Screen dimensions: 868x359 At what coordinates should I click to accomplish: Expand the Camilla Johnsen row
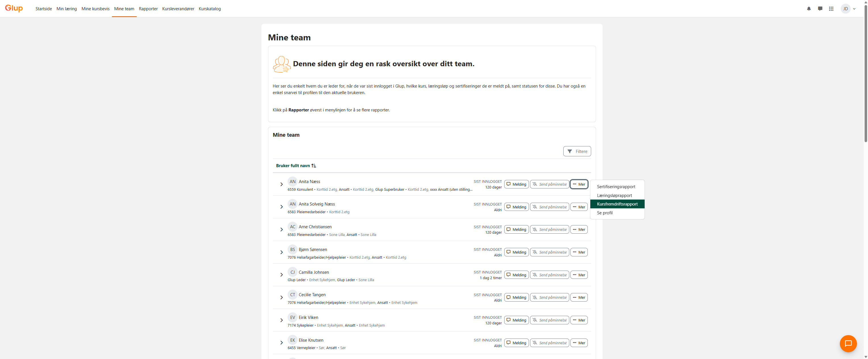point(281,275)
